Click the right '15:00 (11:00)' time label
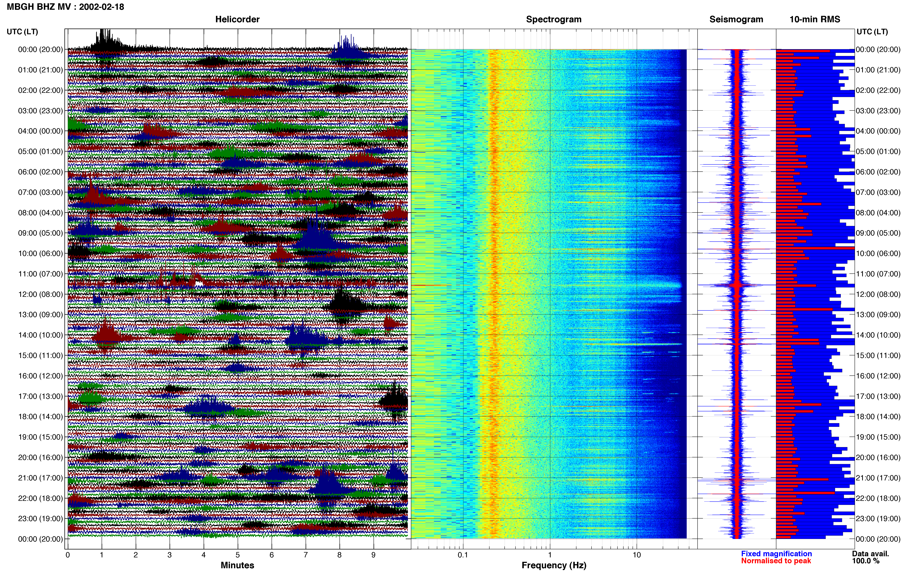 pyautogui.click(x=878, y=355)
